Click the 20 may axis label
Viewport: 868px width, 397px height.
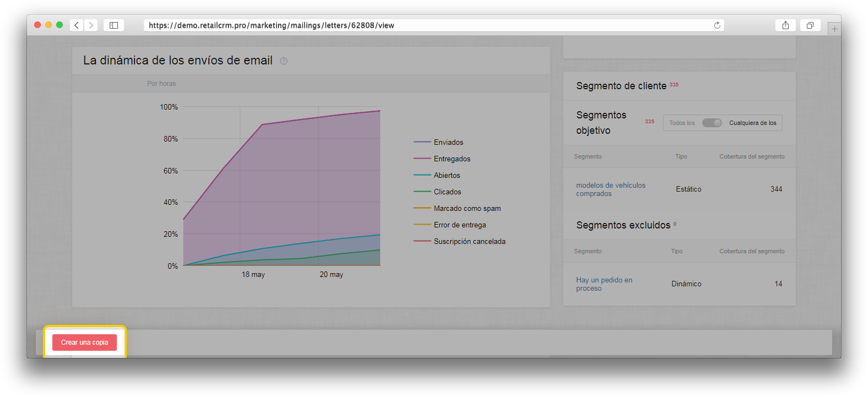coord(331,274)
